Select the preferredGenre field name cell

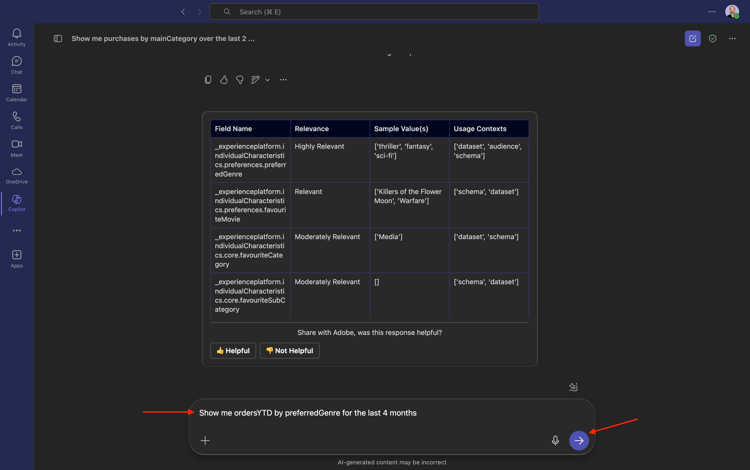click(x=250, y=160)
